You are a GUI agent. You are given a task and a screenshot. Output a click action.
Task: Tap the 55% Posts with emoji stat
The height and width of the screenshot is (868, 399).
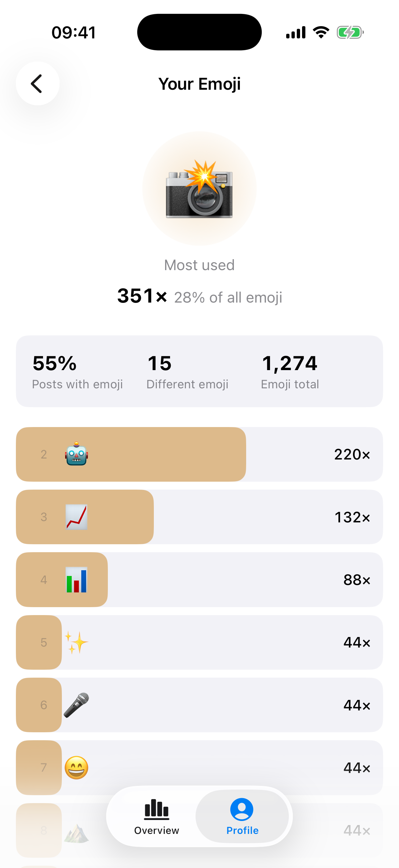click(x=77, y=372)
